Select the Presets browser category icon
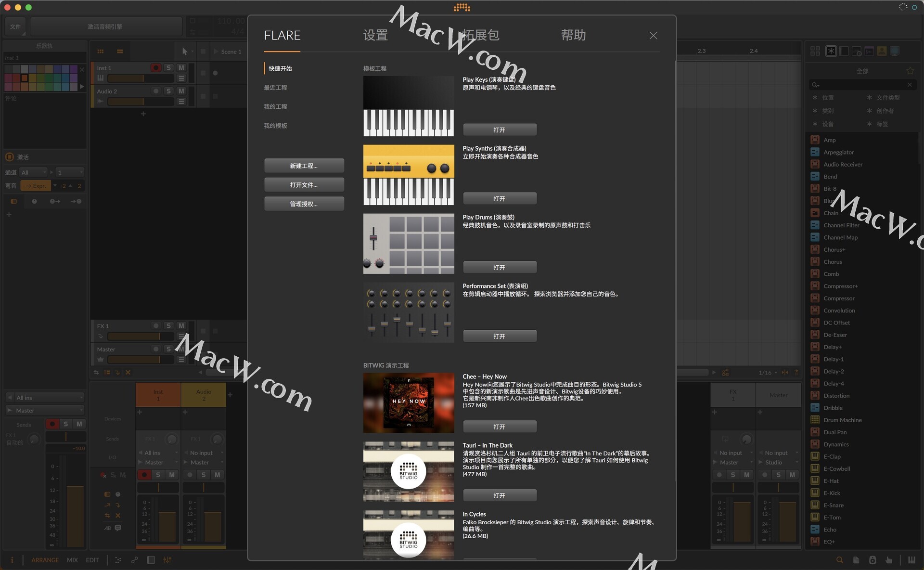The image size is (924, 570). click(x=857, y=51)
